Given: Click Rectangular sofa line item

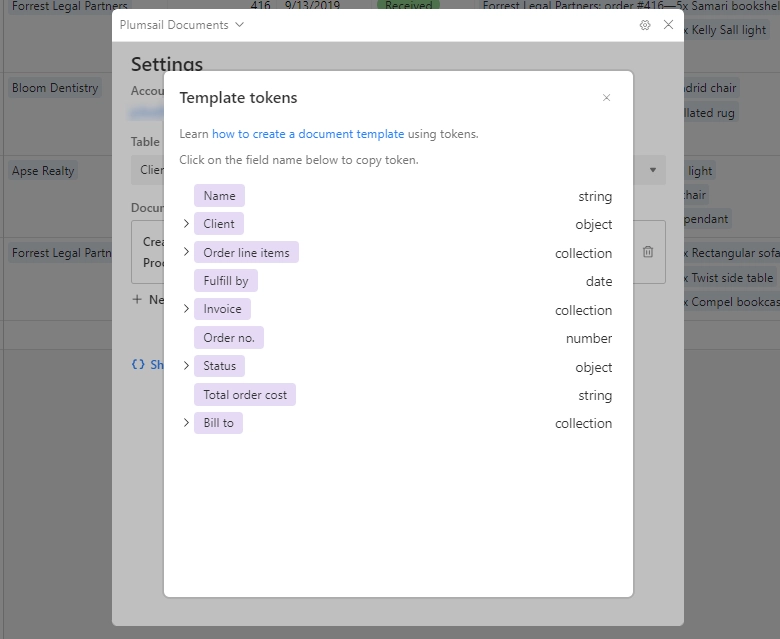Looking at the screenshot, I should point(731,253).
